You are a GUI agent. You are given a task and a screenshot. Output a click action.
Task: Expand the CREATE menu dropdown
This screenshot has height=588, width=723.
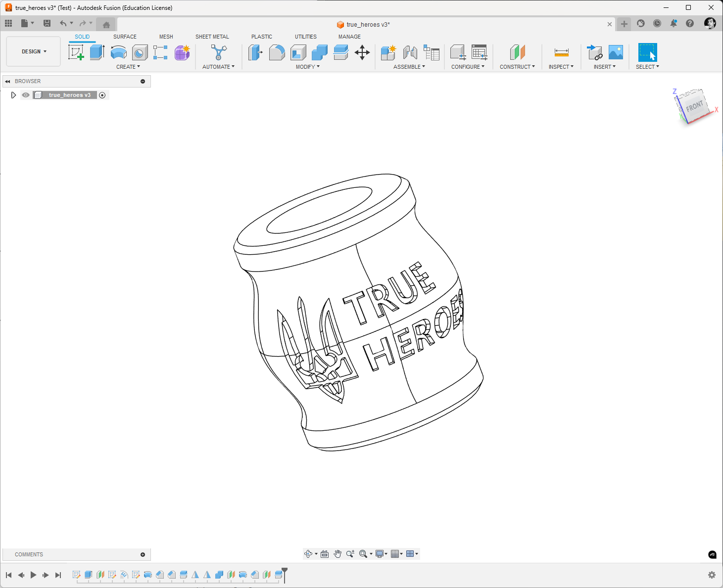128,67
